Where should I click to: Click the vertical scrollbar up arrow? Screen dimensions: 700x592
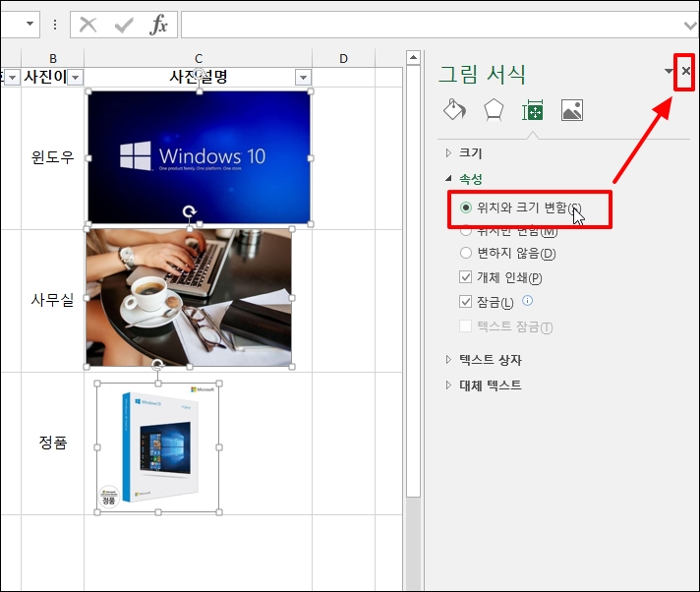click(x=413, y=57)
